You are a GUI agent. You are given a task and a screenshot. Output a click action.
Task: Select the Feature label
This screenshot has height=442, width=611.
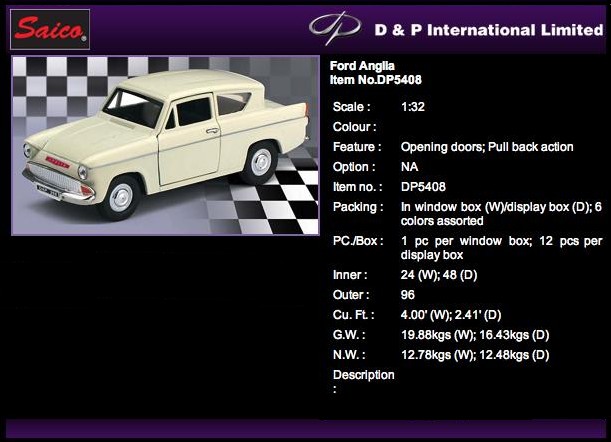[x=357, y=147]
